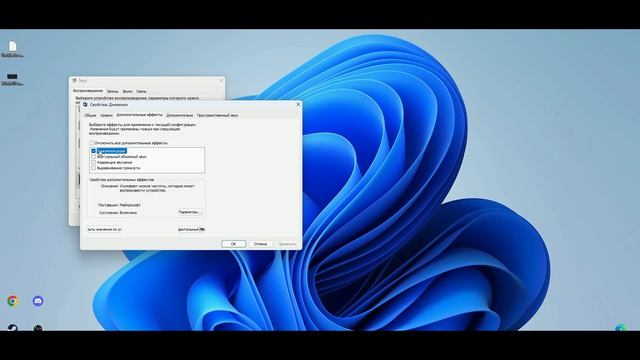Confirm with the OK button
The height and width of the screenshot is (360, 640).
click(233, 244)
